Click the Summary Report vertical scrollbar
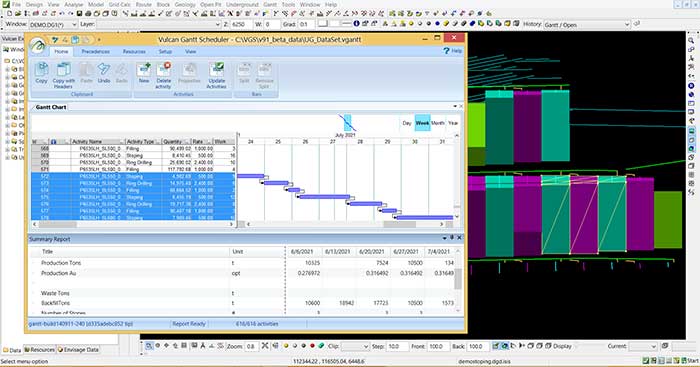Viewport: 700px width, 367px height. pos(458,280)
